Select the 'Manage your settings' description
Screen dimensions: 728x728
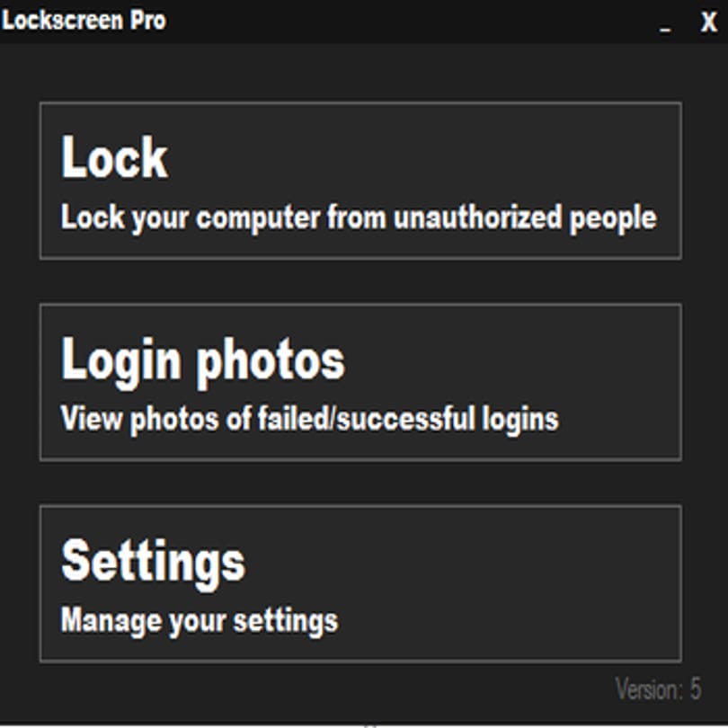[200, 621]
